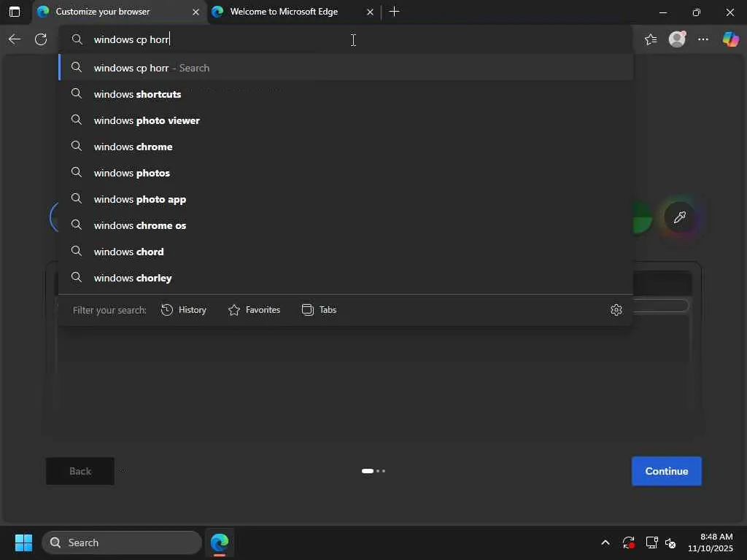Select the 'windows photo app' suggestion
The image size is (747, 560).
(x=346, y=198)
